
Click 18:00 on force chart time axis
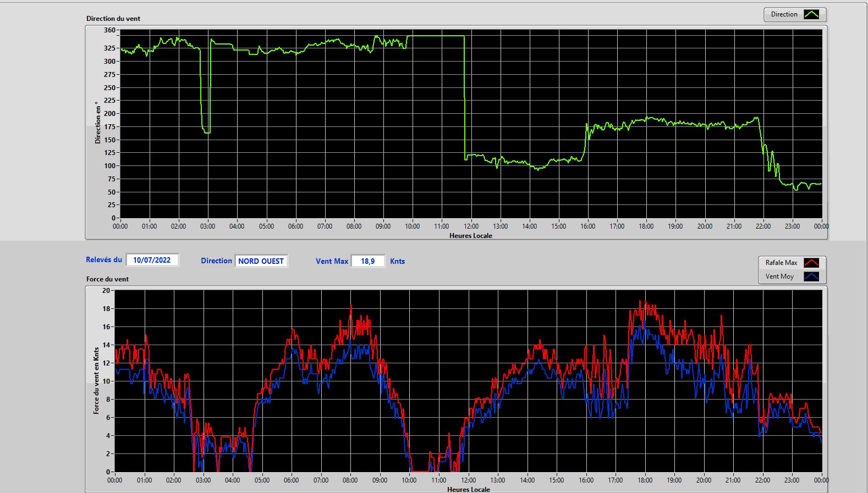645,480
